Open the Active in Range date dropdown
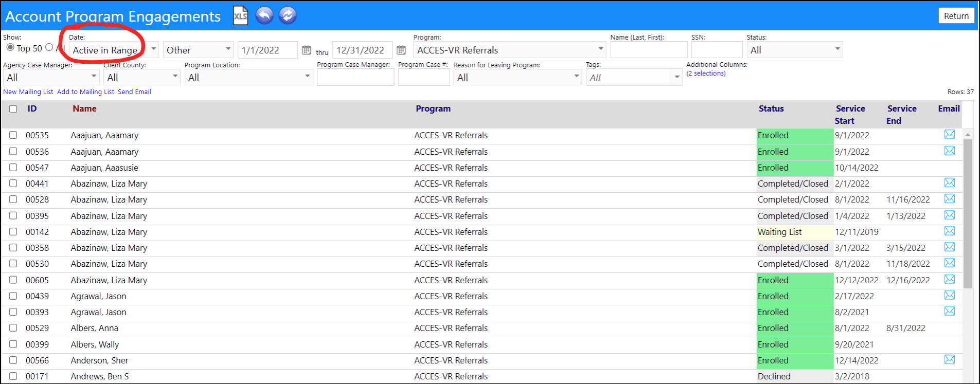This screenshot has width=980, height=384. click(114, 50)
